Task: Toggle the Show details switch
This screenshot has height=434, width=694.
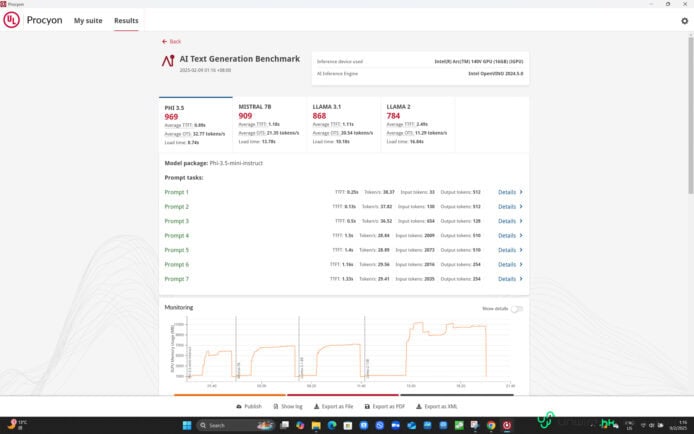Action: [x=517, y=309]
